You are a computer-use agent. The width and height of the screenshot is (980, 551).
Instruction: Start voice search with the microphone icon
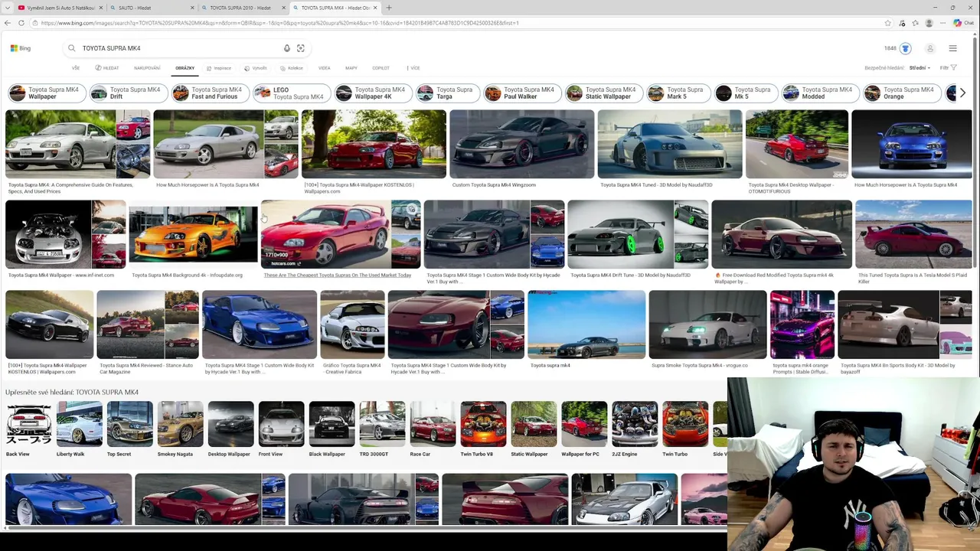coord(287,48)
